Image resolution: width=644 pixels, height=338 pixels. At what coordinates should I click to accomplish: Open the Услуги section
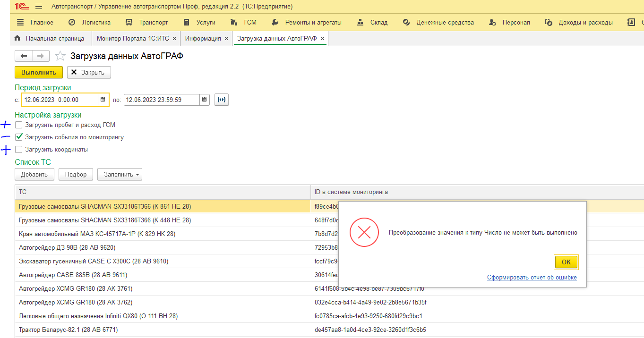point(199,22)
